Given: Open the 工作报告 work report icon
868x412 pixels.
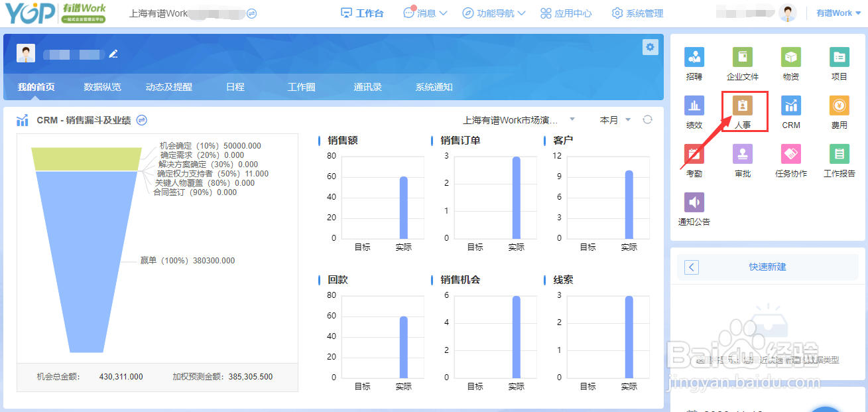Looking at the screenshot, I should (x=839, y=154).
